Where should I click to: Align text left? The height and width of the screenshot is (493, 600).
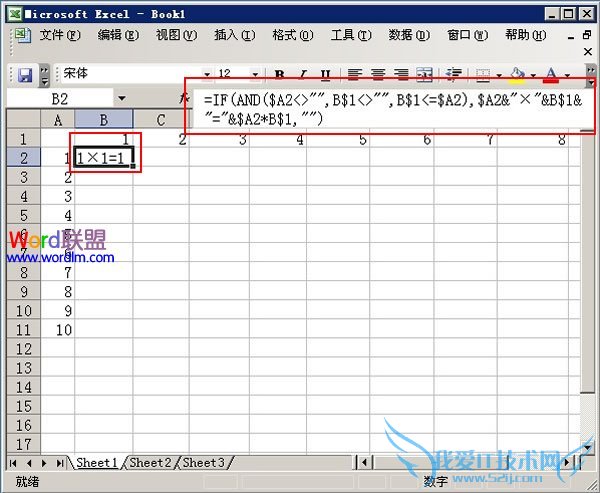pos(355,74)
